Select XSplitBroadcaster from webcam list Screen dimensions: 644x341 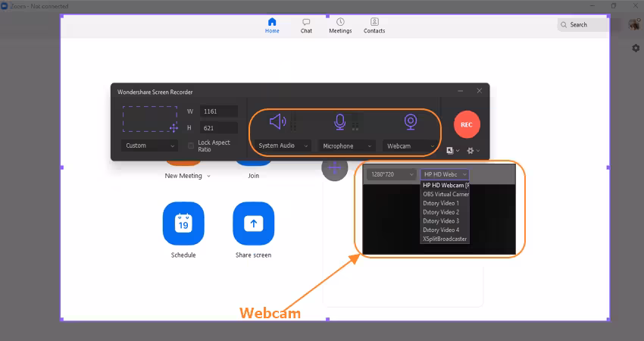click(445, 239)
